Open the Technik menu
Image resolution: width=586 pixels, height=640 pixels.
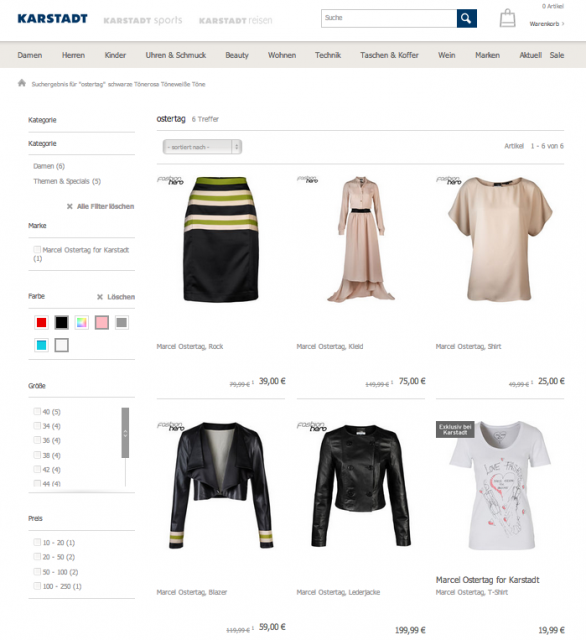(328, 55)
